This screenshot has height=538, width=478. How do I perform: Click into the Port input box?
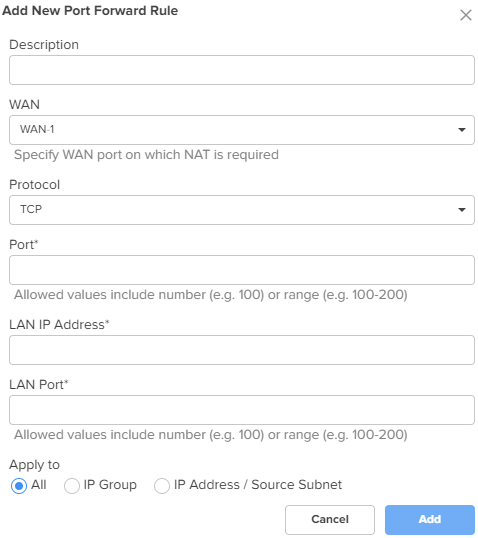(x=242, y=270)
